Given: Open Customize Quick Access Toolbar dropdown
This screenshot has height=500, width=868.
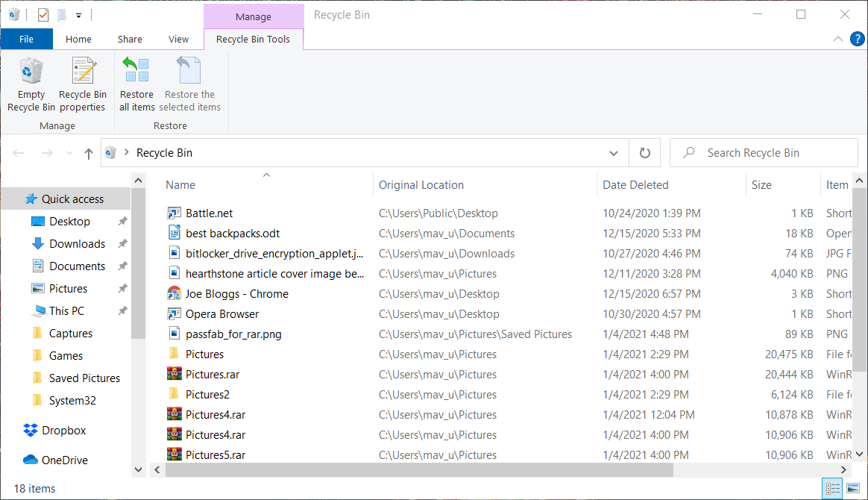Looking at the screenshot, I should (x=78, y=16).
